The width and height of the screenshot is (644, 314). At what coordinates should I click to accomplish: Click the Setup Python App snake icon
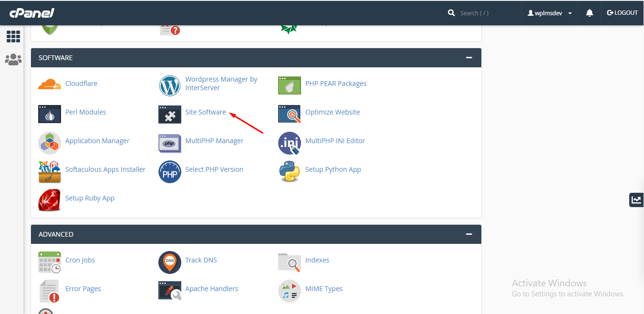pyautogui.click(x=290, y=172)
